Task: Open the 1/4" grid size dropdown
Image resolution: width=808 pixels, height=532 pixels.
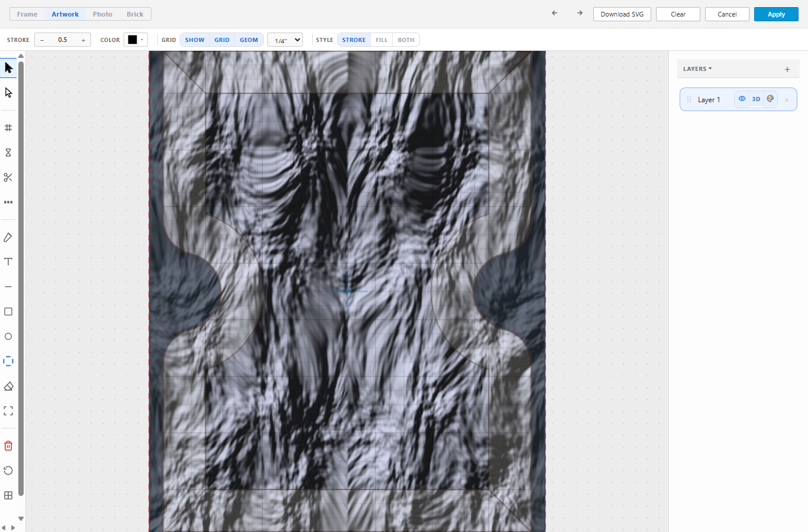Action: pos(285,40)
